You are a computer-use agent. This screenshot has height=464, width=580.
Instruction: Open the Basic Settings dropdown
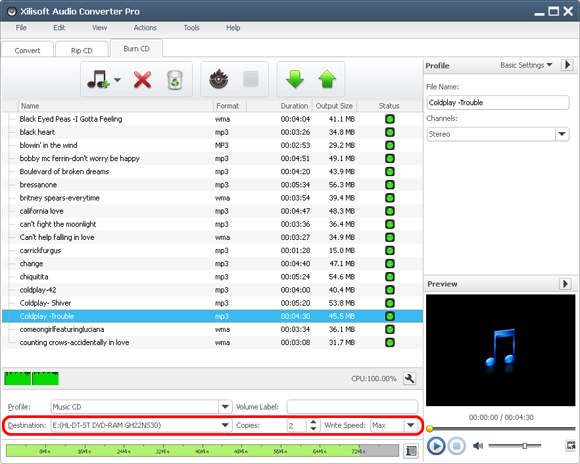click(526, 65)
